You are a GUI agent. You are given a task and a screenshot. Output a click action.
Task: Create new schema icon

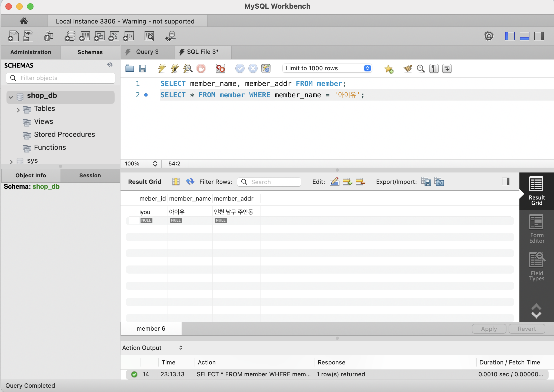pos(70,36)
